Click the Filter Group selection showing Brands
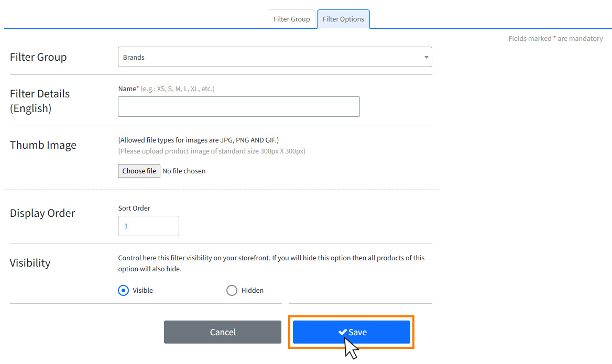This screenshot has height=364, width=612. click(x=275, y=57)
